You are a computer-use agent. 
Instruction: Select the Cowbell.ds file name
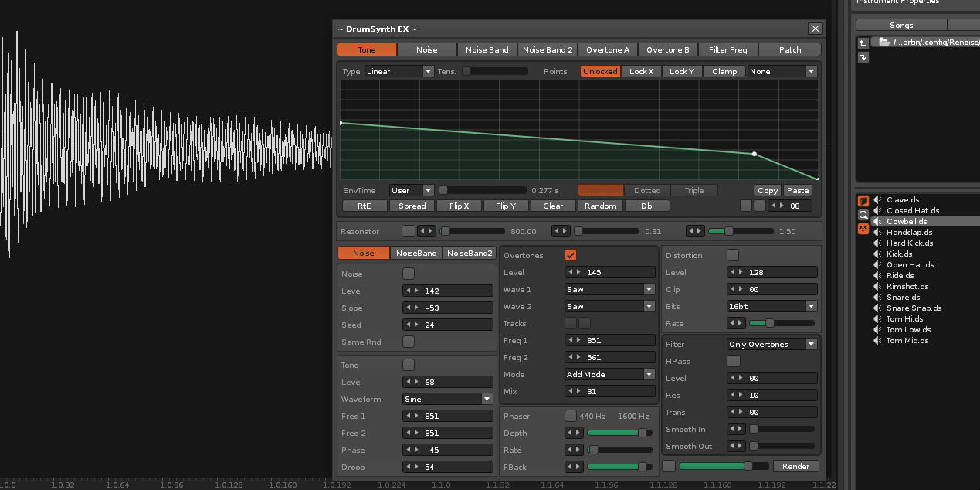(x=907, y=222)
